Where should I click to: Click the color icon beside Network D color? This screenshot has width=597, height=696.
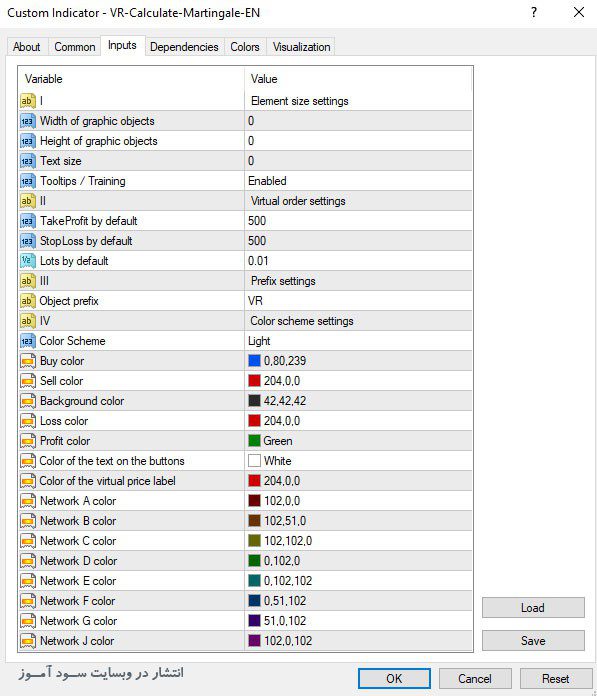click(28, 561)
